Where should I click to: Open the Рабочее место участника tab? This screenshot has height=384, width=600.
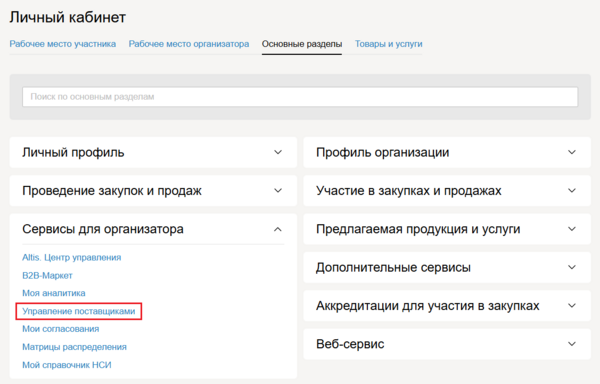63,44
